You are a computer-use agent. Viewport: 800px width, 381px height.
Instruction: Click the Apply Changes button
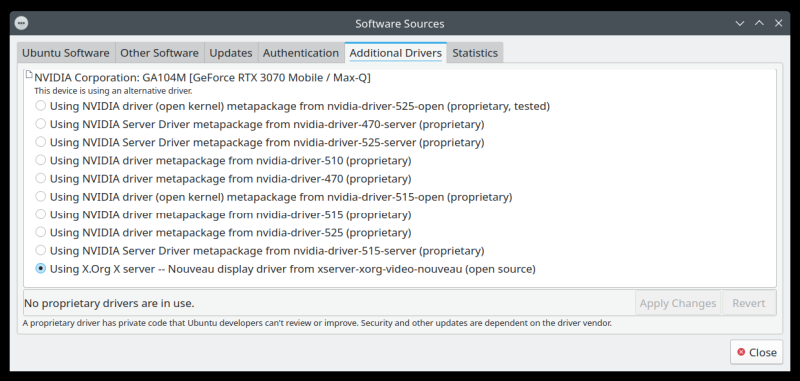678,303
